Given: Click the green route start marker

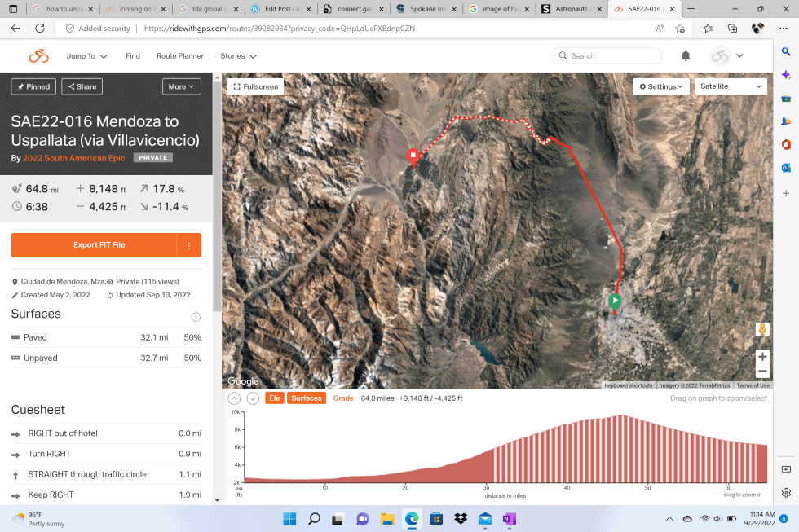Looking at the screenshot, I should click(x=615, y=301).
